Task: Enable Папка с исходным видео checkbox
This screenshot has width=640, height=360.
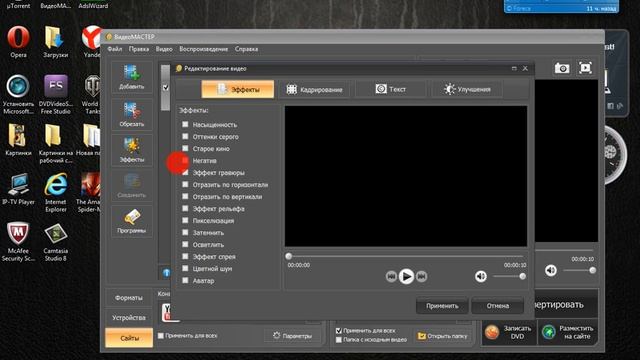Action: coord(339,340)
